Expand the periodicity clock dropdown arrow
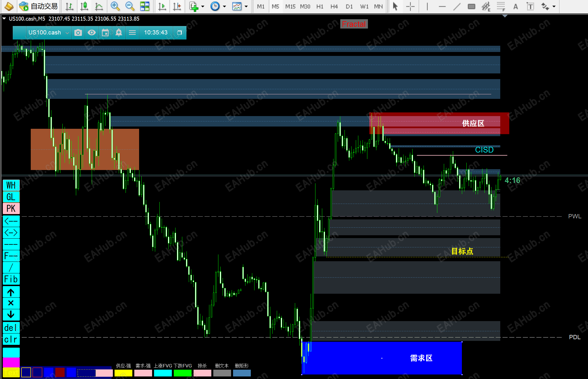The image size is (588, 379). click(225, 6)
